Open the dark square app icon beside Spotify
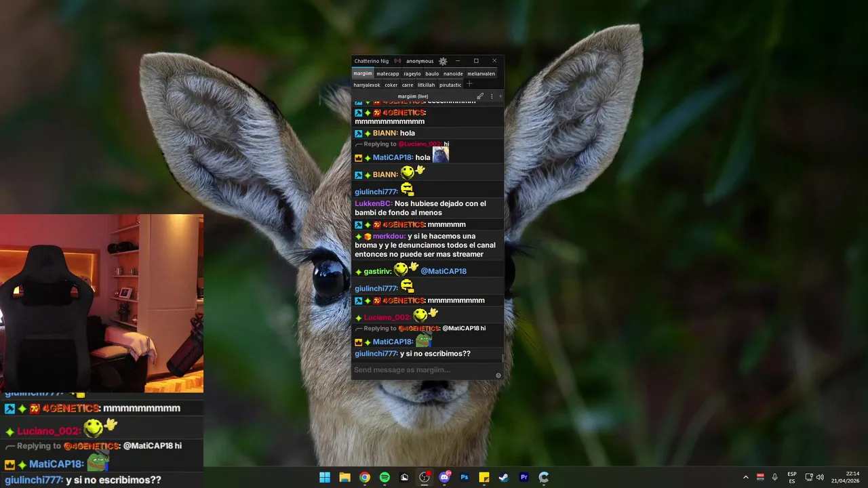 pyautogui.click(x=405, y=477)
